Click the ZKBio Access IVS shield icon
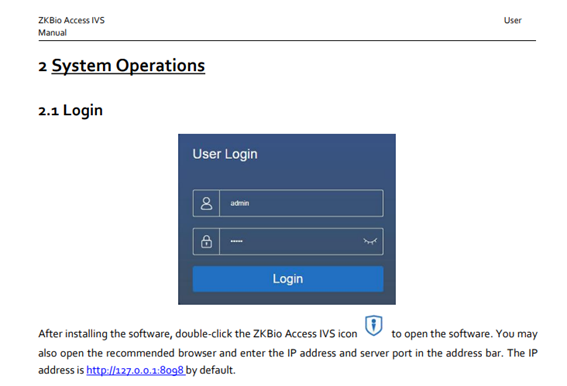Image resolution: width=567 pixels, height=386 pixels. coord(374,325)
